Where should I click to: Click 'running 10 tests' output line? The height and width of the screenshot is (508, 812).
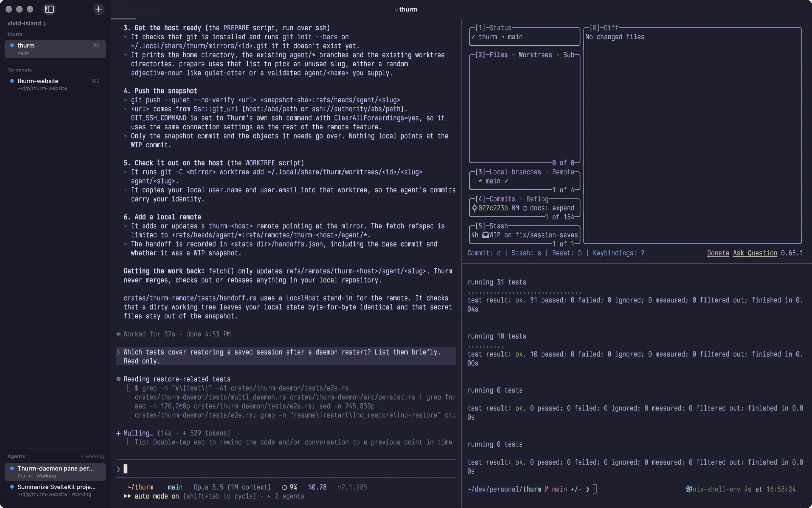click(497, 336)
